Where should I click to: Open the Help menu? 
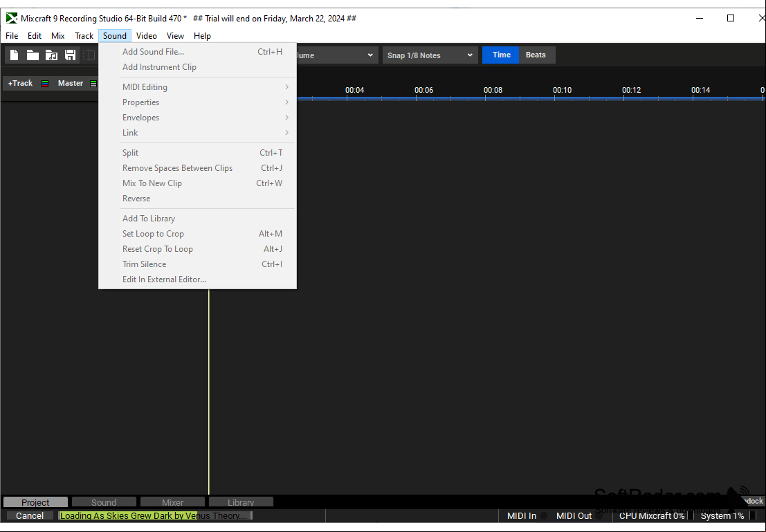(202, 36)
